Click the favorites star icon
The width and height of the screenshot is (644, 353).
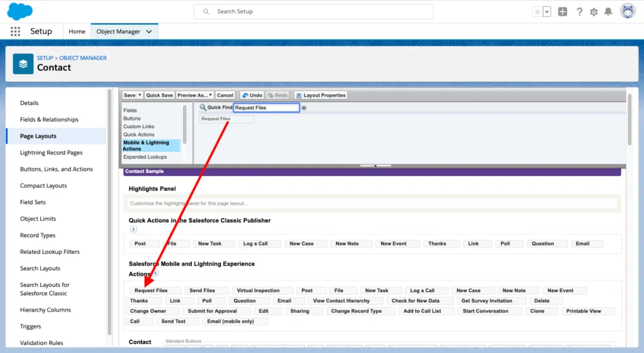click(537, 12)
